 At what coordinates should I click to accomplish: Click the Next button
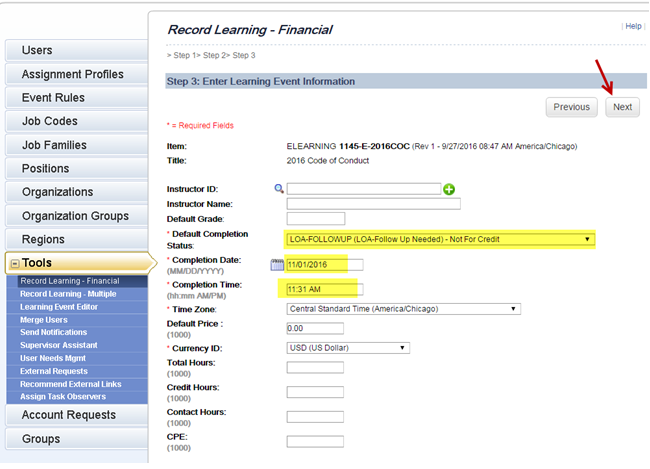click(622, 107)
